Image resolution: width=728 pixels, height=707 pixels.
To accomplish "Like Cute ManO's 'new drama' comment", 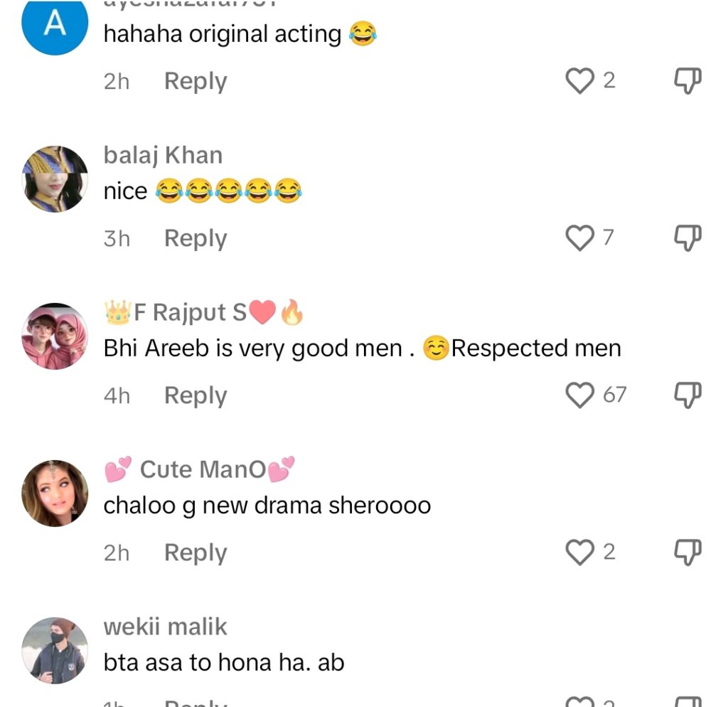I will coord(579,552).
